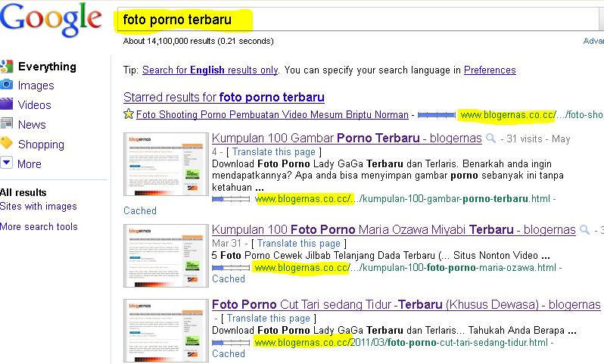Open the Preferences link
This screenshot has width=604, height=364.
(490, 70)
